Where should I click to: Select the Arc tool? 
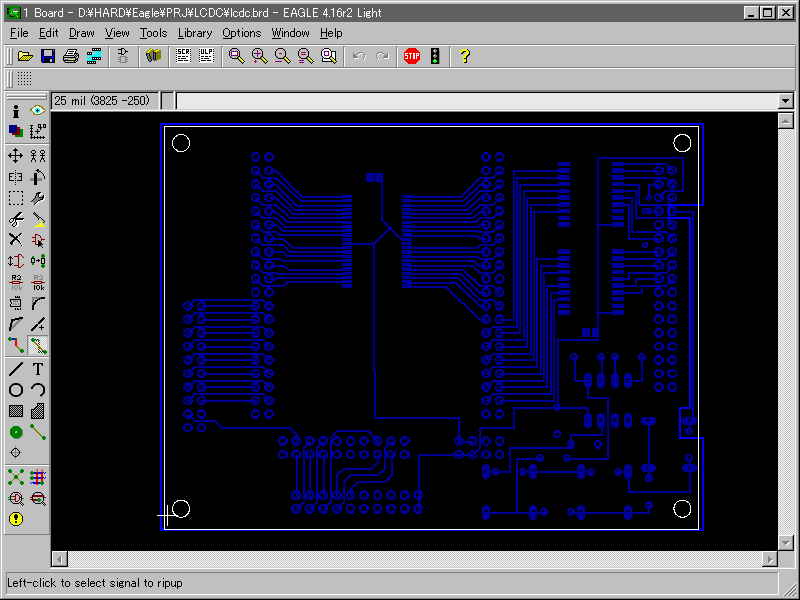tap(38, 390)
